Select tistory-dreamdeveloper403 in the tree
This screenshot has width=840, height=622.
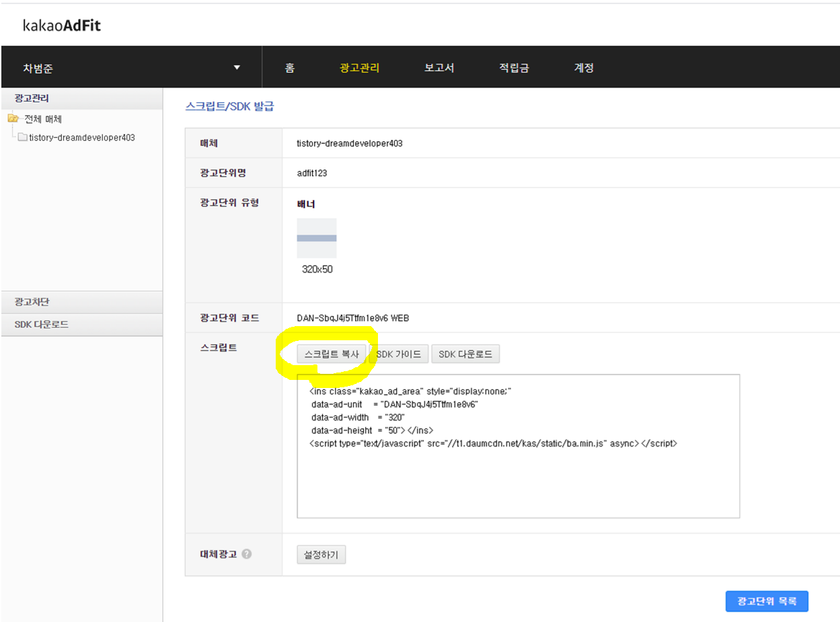(82, 137)
